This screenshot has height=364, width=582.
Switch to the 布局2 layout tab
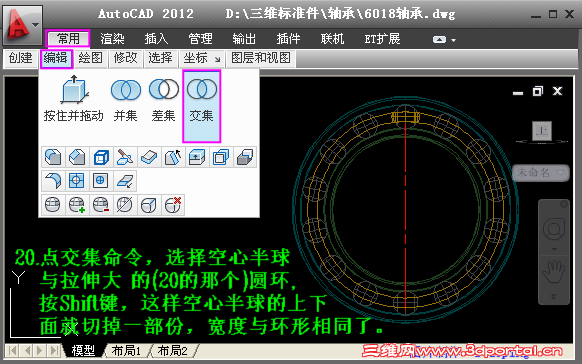point(172,350)
